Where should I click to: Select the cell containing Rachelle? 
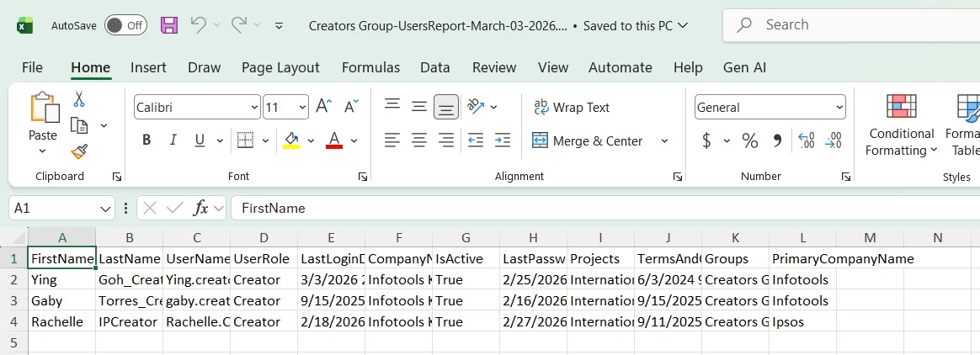(61, 322)
